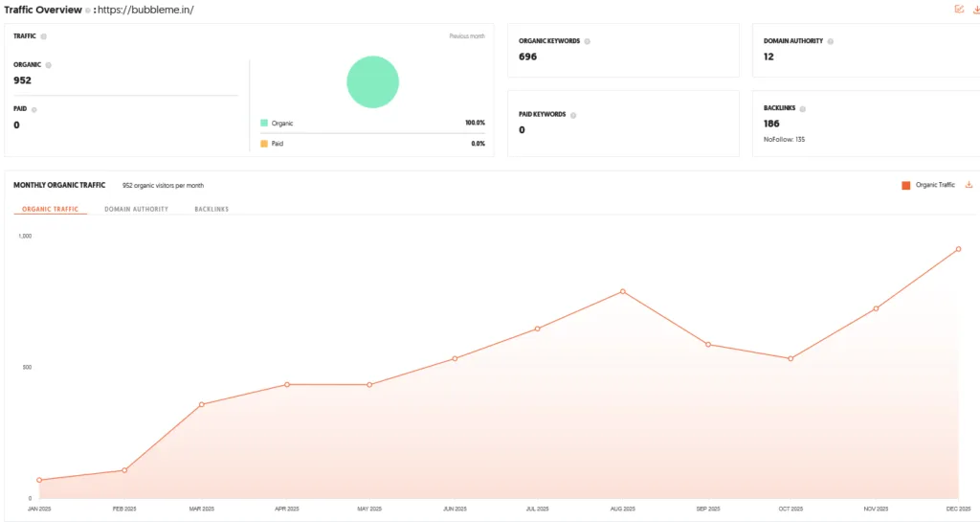Click the yellow Paid legend swatch
This screenshot has width=980, height=522.
pyautogui.click(x=264, y=144)
